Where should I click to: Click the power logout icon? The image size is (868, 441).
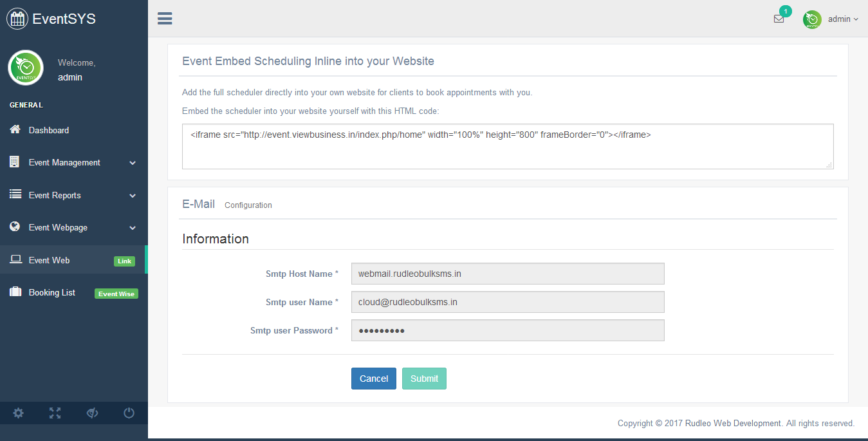pos(129,413)
